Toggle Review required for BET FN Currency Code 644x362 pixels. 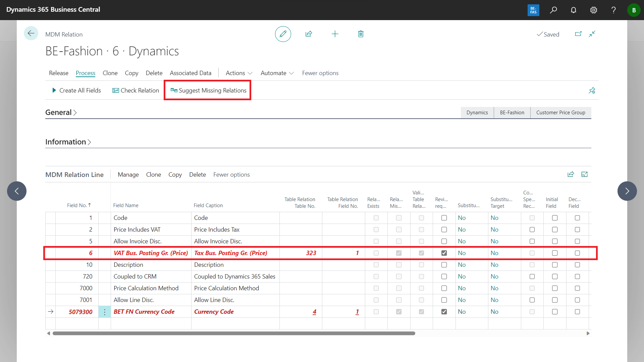click(444, 312)
